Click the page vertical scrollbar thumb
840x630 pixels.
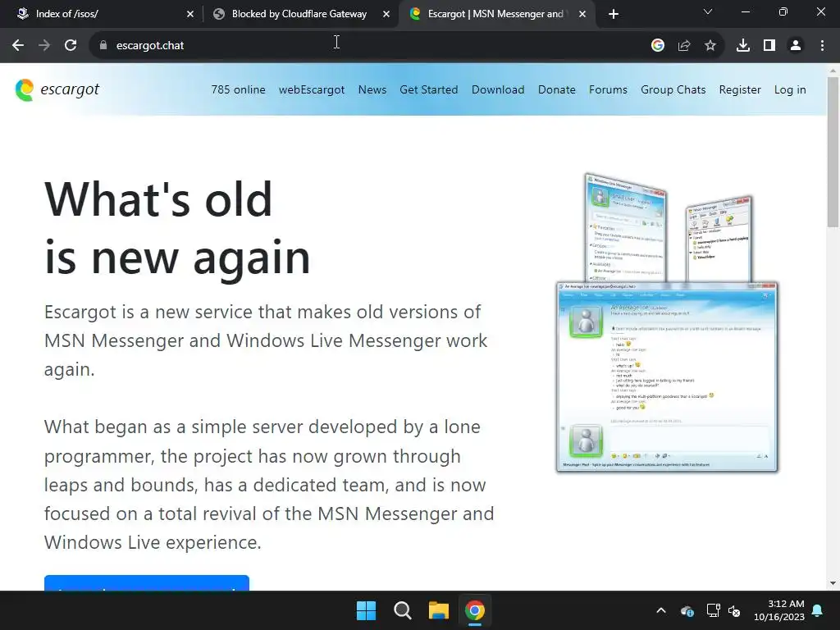pyautogui.click(x=833, y=152)
